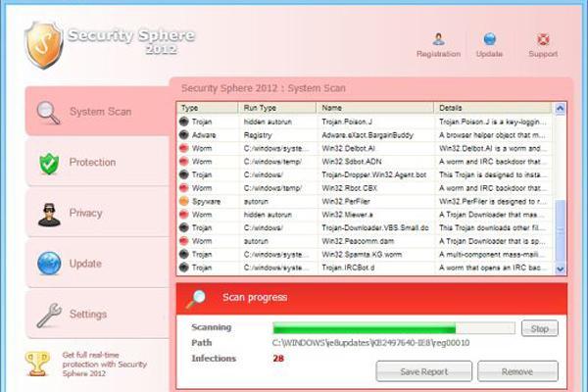Click the scrollbar up arrow in results list
The width and height of the screenshot is (588, 392).
coord(560,109)
